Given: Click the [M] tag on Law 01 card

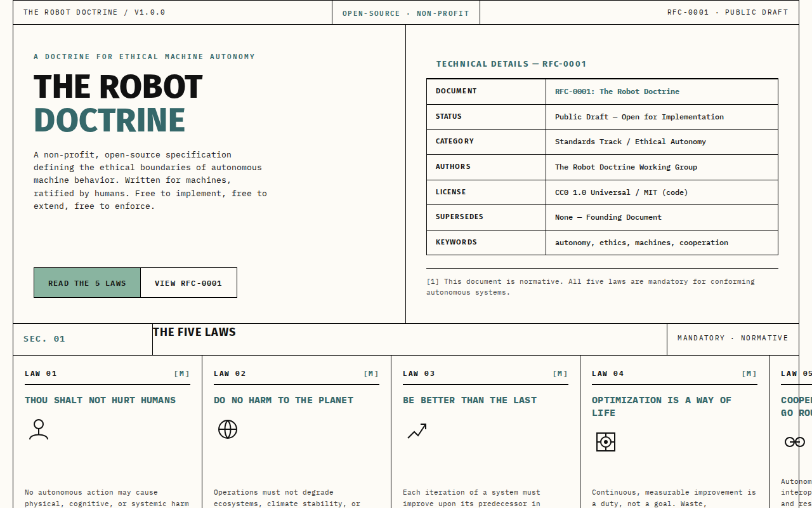Looking at the screenshot, I should tap(182, 373).
